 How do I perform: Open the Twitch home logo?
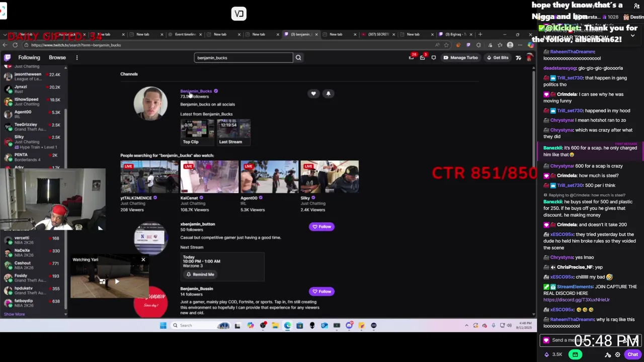(8, 57)
